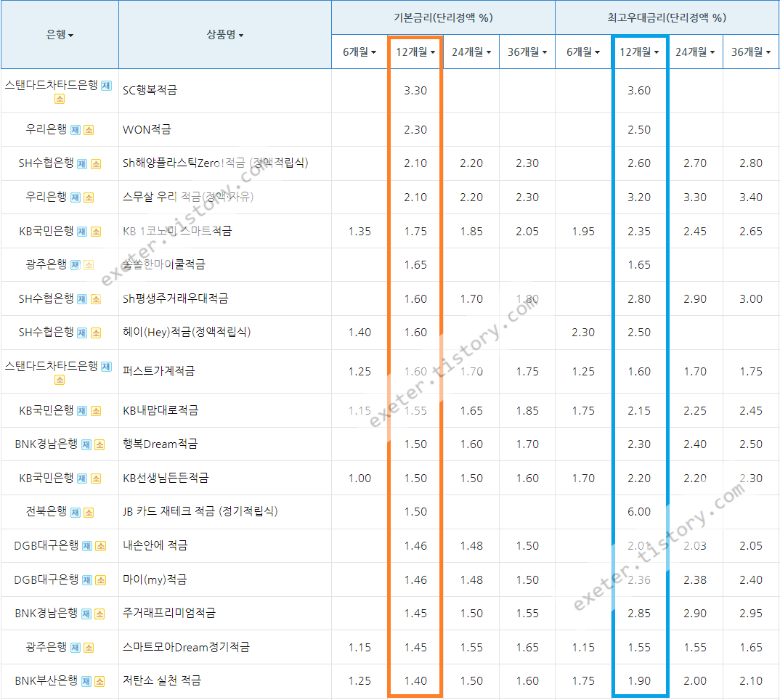This screenshot has height=700, width=780.
Task: Open the KB내맘대로적금 product name
Action: pyautogui.click(x=161, y=410)
